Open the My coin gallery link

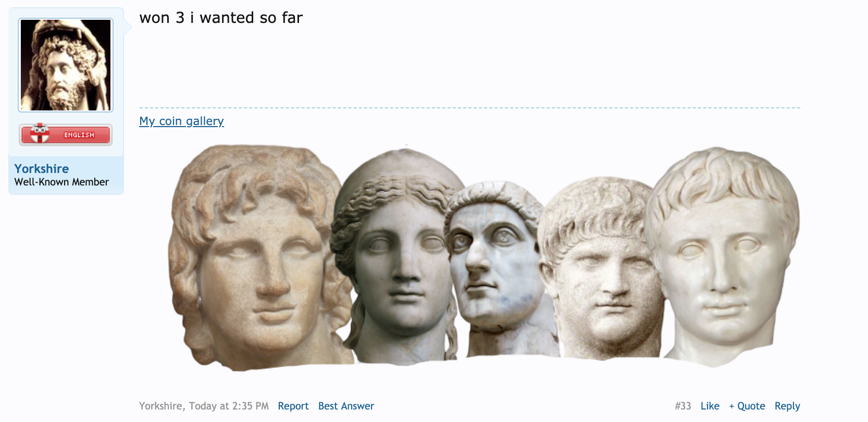point(181,121)
